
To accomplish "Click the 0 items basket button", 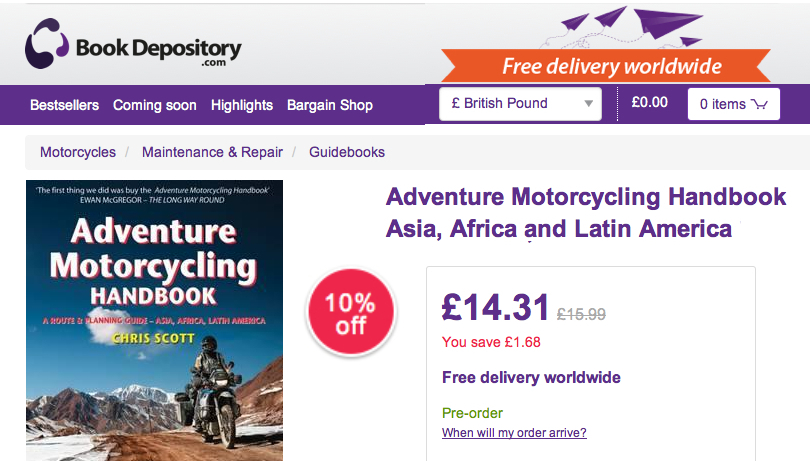I will [x=733, y=104].
